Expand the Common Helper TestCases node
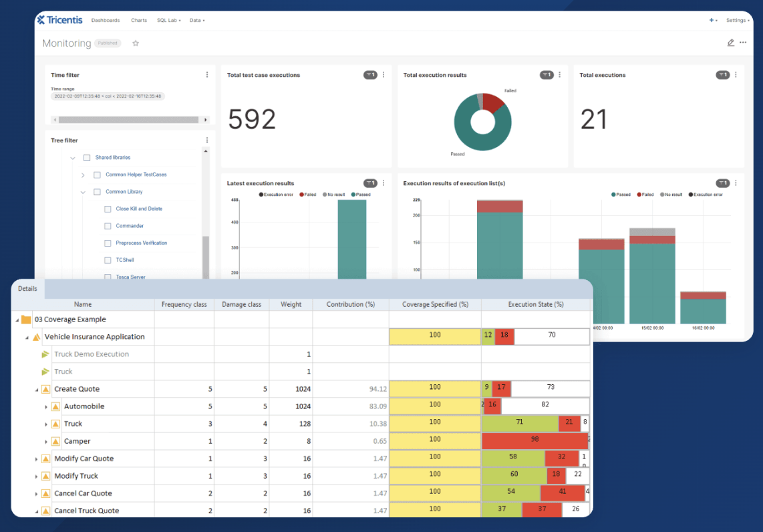 tap(83, 174)
